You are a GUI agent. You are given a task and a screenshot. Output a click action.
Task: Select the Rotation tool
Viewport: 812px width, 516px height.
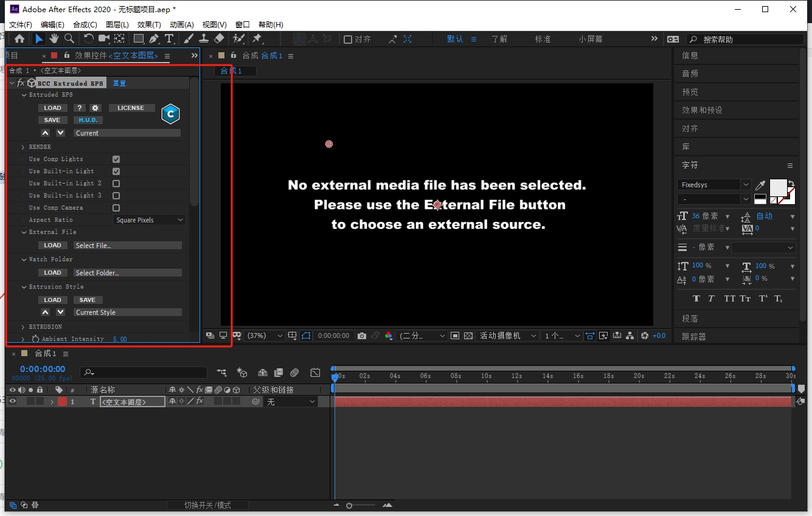(89, 38)
